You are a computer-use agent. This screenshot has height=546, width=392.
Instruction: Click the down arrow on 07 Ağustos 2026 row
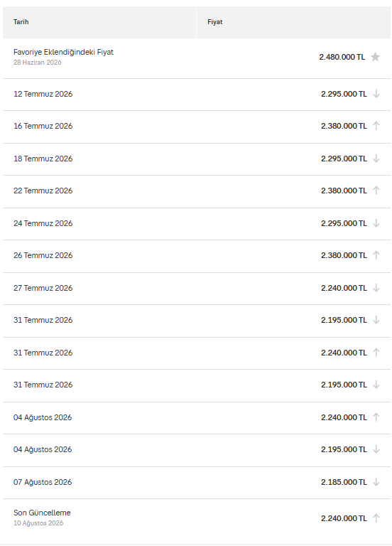point(376,482)
